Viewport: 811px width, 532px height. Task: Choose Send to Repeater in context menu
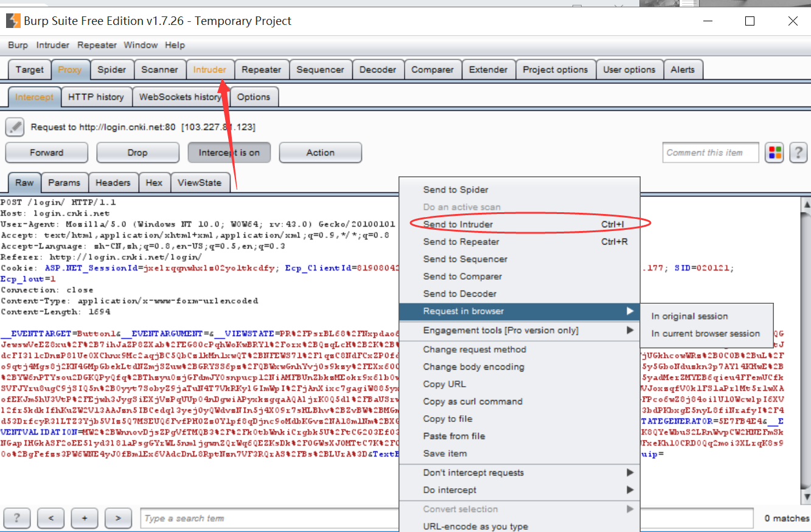click(520, 241)
